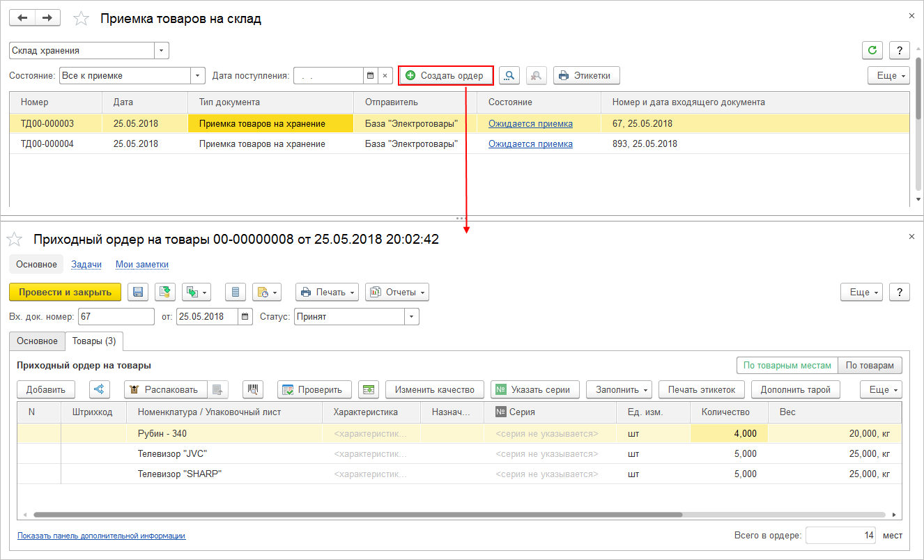
Task: Click the Создать ордер button
Action: tap(446, 75)
